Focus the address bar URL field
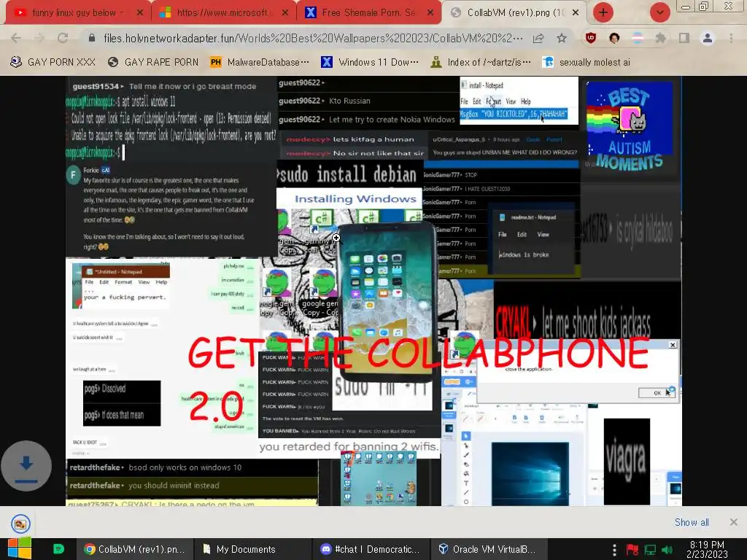747x560 pixels. coord(313,38)
